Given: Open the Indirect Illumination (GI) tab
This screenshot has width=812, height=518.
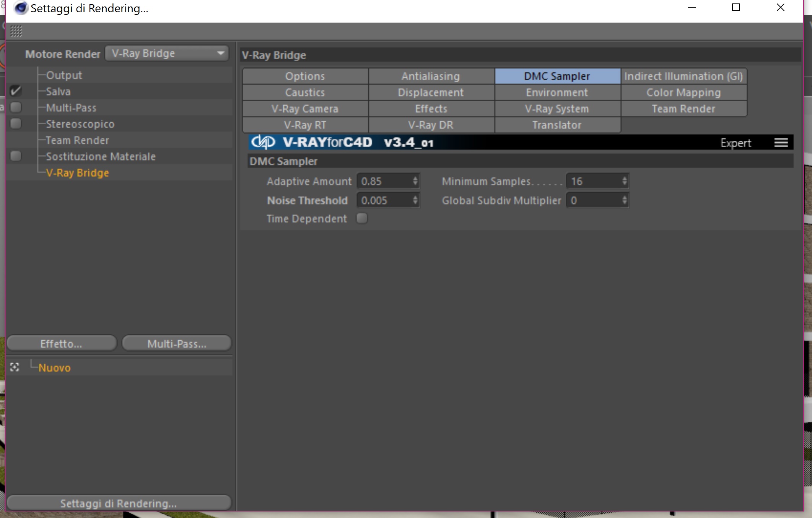Looking at the screenshot, I should tap(683, 76).
